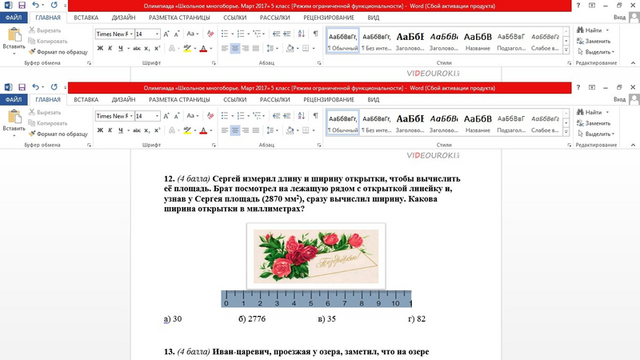
Task: Click Undo arrow in the lower ribbon's title bar
Action: pos(36,87)
